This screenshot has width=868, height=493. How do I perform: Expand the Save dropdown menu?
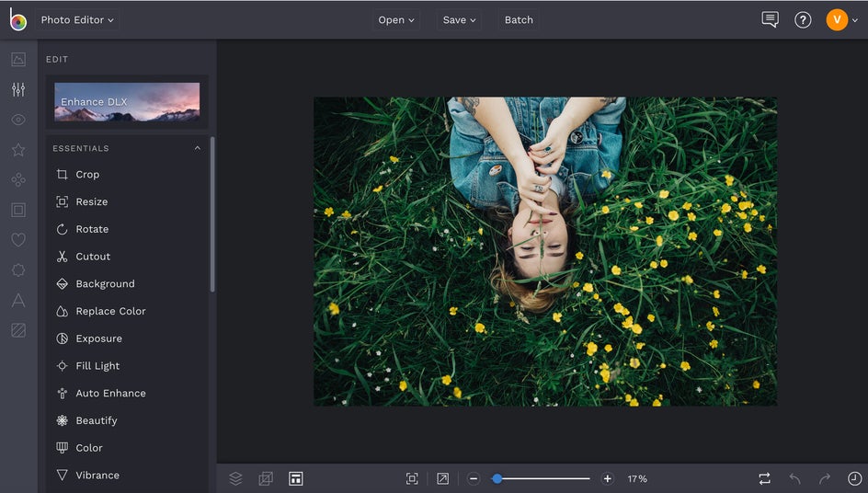click(x=459, y=19)
